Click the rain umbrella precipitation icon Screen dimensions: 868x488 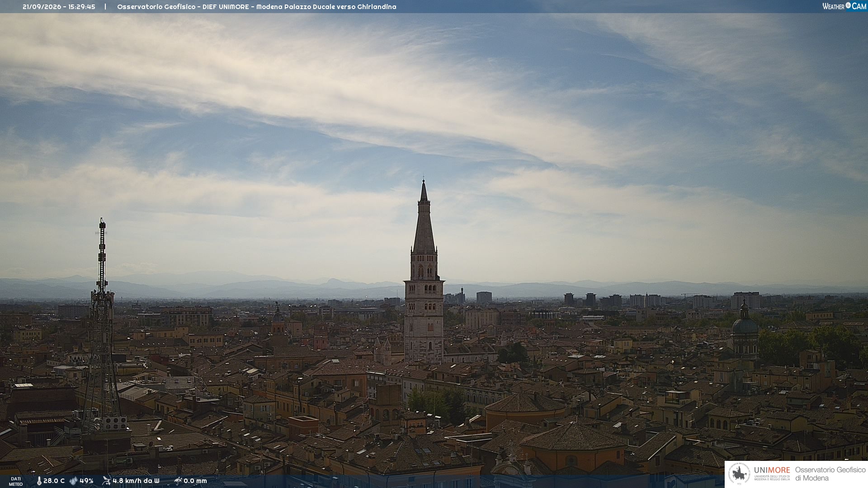[178, 481]
